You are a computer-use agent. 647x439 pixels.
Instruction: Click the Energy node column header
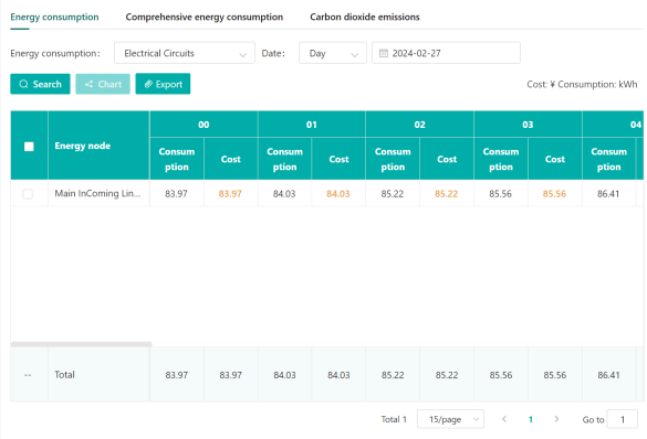(x=83, y=146)
